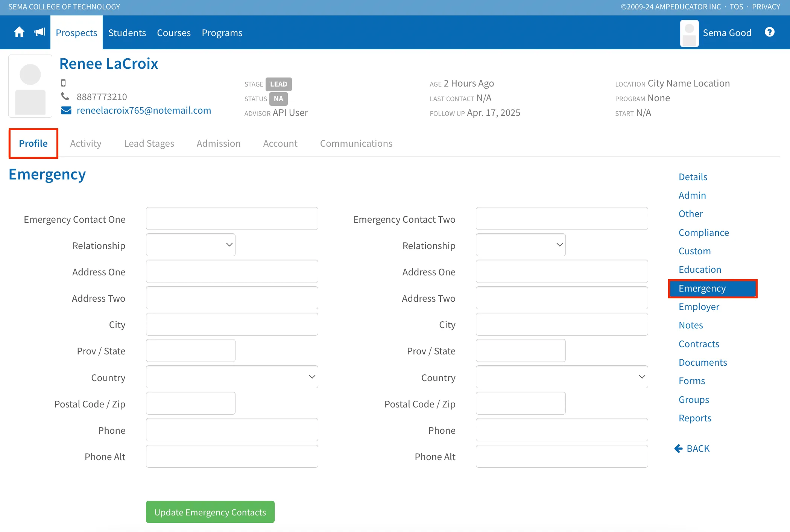Open the megaphone announcements icon
The height and width of the screenshot is (532, 790).
tap(39, 32)
